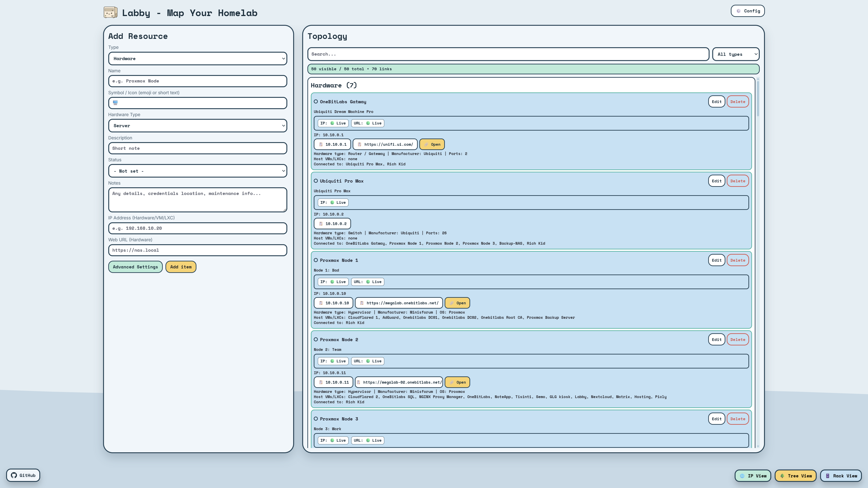Copy the 10.10.0.1 IP chip

click(332, 145)
